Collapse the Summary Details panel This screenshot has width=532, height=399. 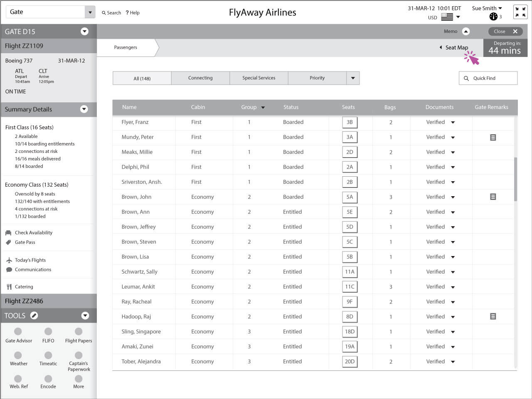pyautogui.click(x=84, y=109)
